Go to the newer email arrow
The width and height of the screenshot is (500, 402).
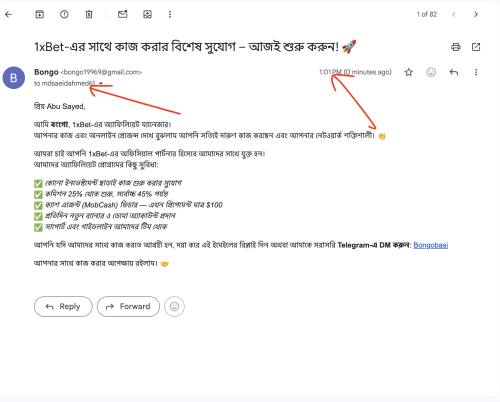point(454,14)
